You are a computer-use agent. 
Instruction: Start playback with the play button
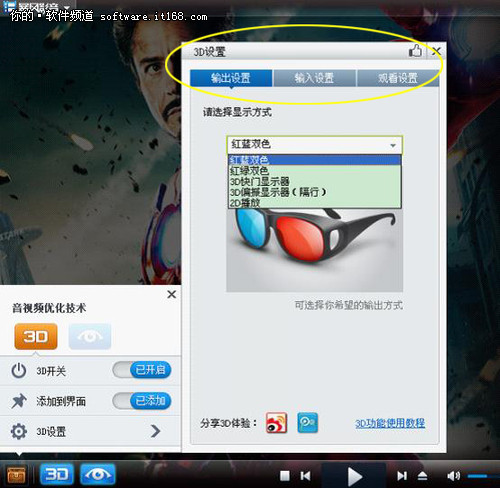pyautogui.click(x=354, y=476)
